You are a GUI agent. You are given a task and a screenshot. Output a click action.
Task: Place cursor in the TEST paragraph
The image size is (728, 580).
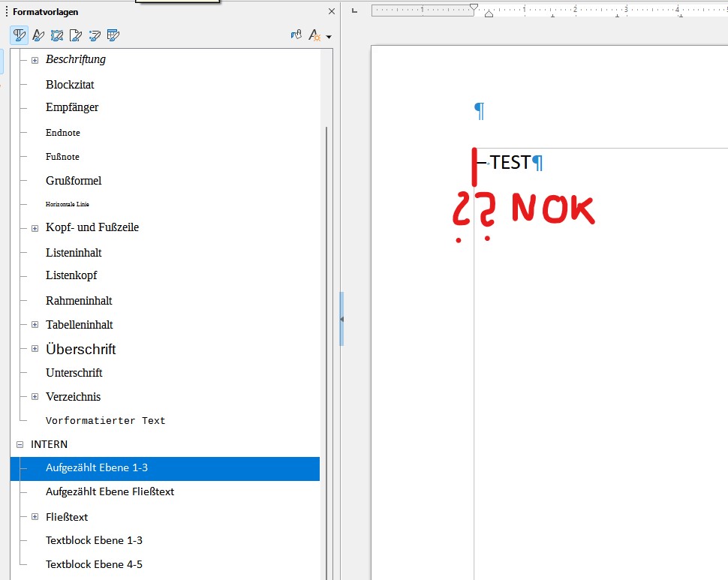[x=510, y=162]
